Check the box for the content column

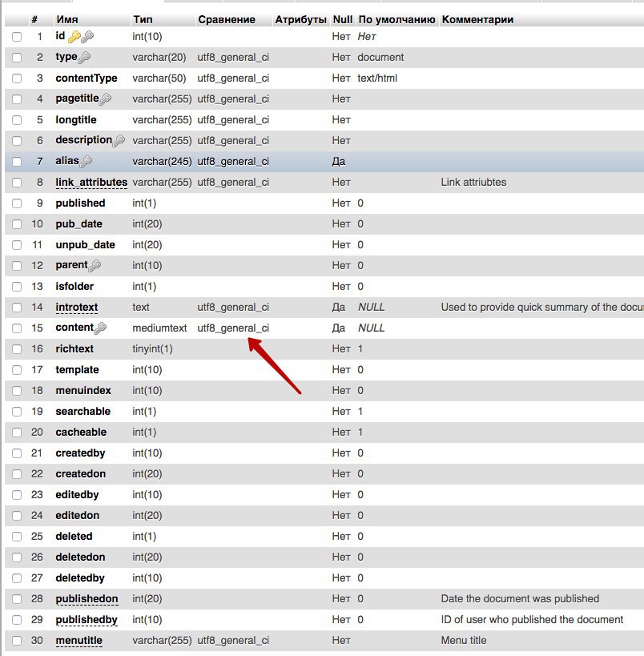(x=17, y=328)
